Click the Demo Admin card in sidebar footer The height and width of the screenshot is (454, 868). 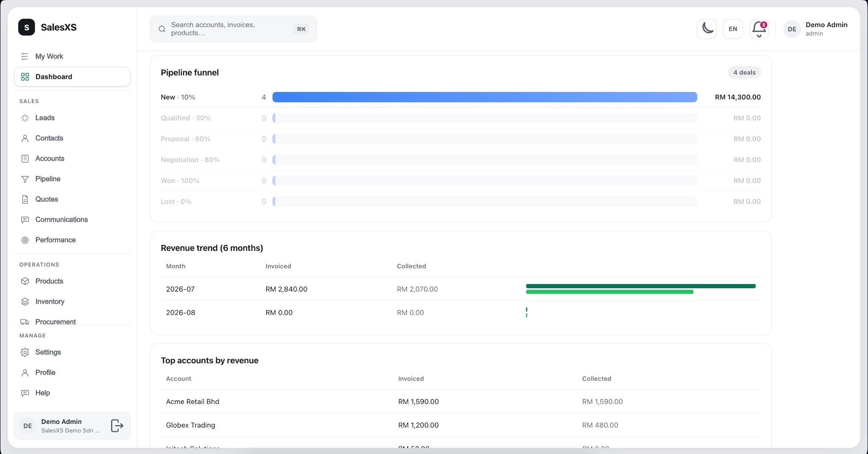pos(72,426)
